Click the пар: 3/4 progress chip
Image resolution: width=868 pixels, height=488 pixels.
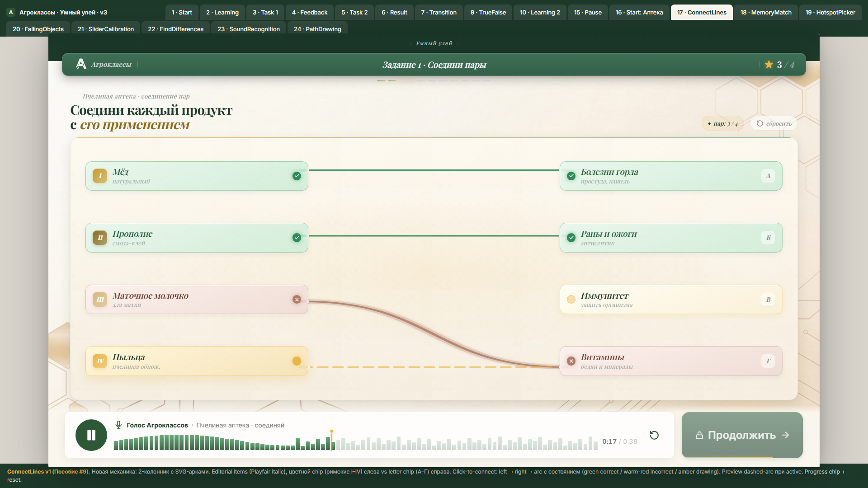coord(722,123)
